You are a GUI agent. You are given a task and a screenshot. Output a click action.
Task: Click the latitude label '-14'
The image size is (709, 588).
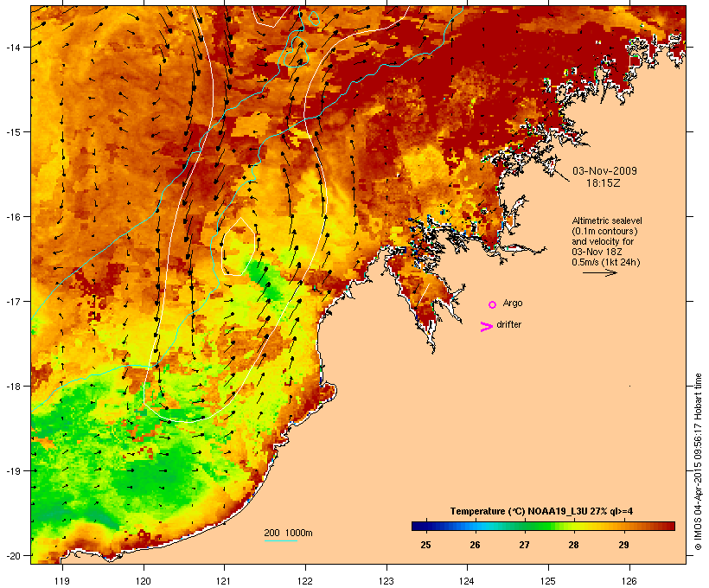pyautogui.click(x=13, y=47)
